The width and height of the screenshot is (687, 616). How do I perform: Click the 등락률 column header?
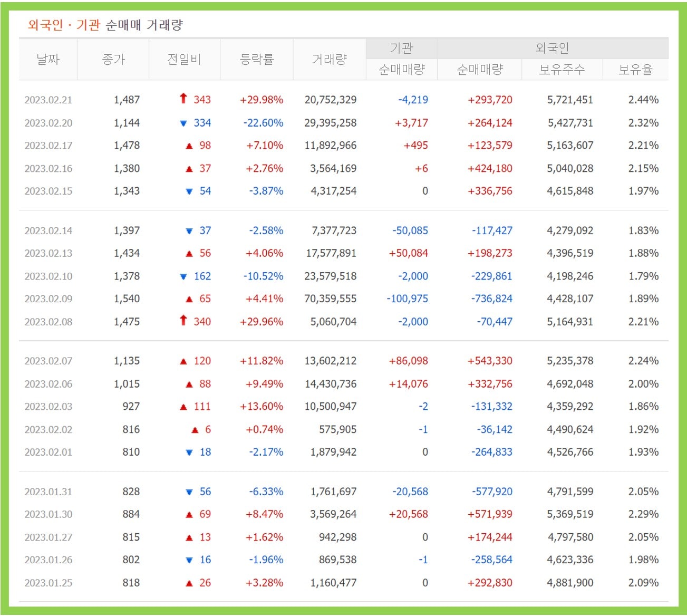pyautogui.click(x=257, y=59)
